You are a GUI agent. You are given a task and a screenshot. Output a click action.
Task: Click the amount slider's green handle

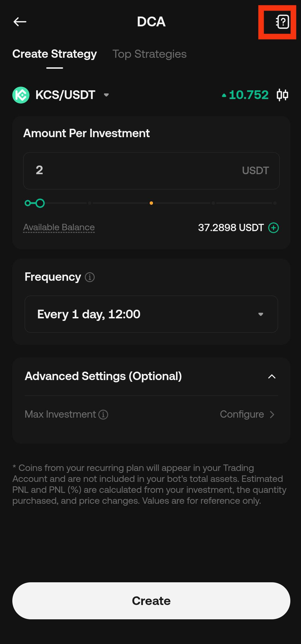[40, 203]
